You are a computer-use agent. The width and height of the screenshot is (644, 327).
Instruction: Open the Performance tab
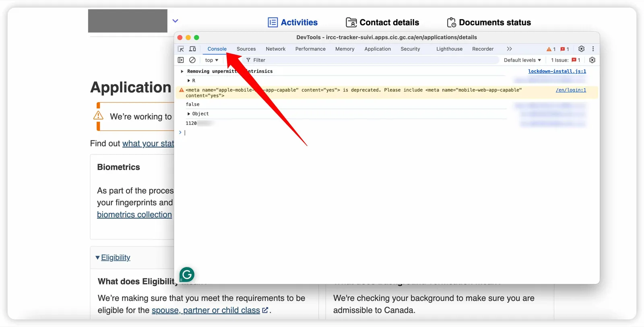pos(310,49)
